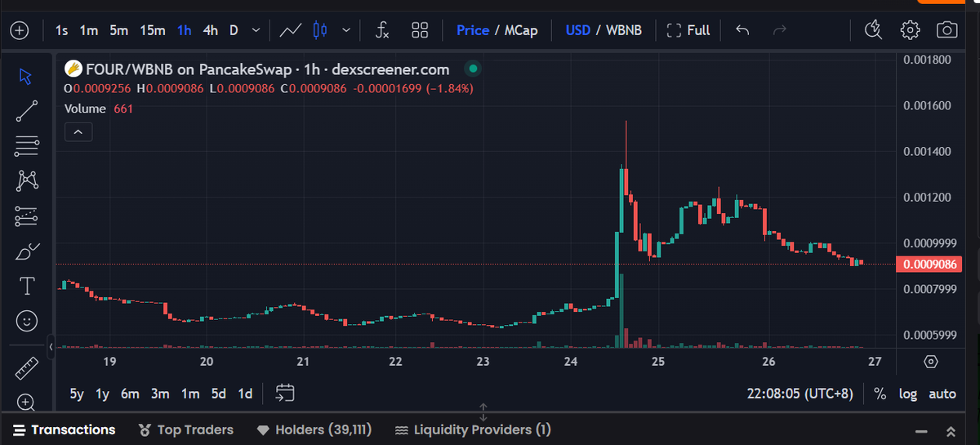Select the line chart style icon
This screenshot has width=980, height=445.
[x=291, y=30]
